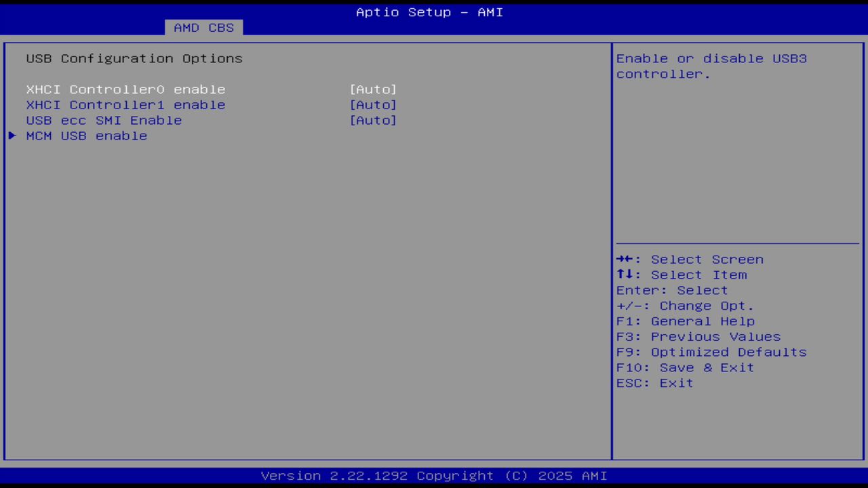Select XHCI Controller1 enable option
Image resolution: width=868 pixels, height=488 pixels.
tap(125, 105)
